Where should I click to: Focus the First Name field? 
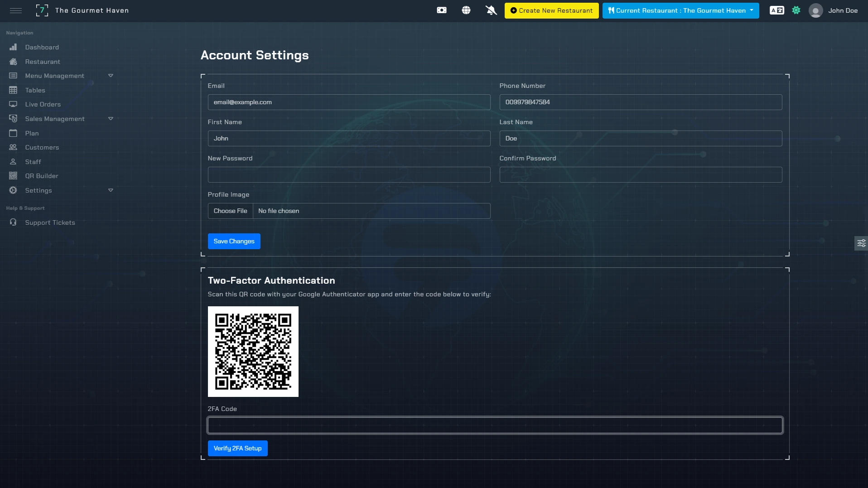349,138
